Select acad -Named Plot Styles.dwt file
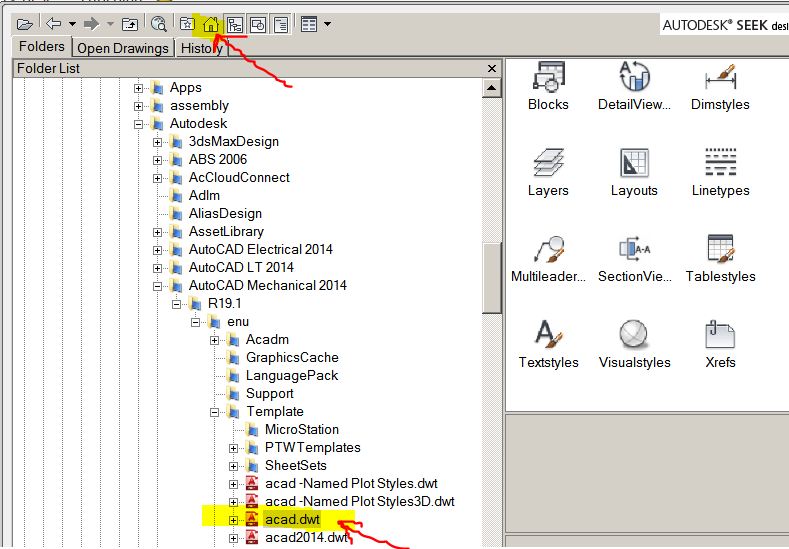Viewport: 789px width, 549px height. [x=351, y=484]
